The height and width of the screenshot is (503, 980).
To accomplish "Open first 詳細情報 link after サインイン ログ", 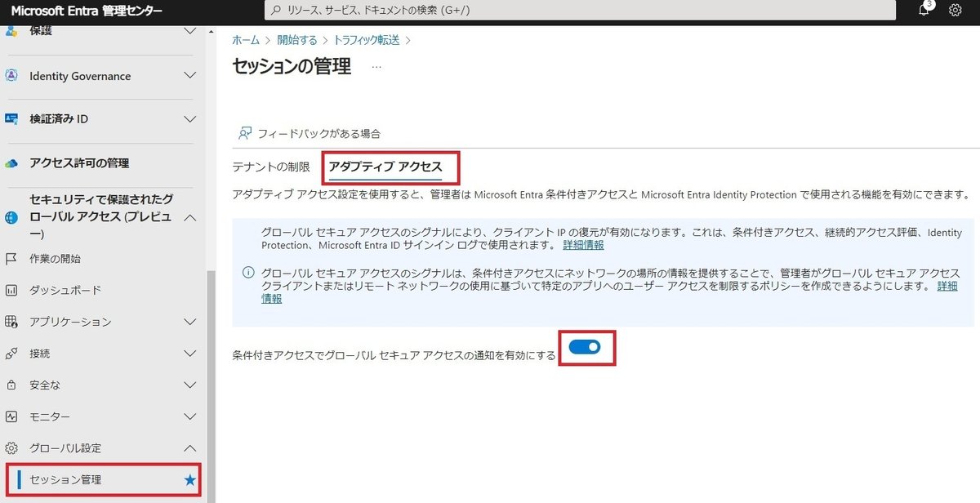I will click(x=583, y=245).
